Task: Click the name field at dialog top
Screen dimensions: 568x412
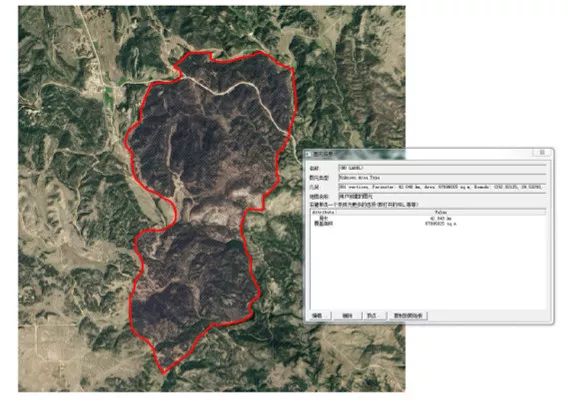Action: (442, 168)
